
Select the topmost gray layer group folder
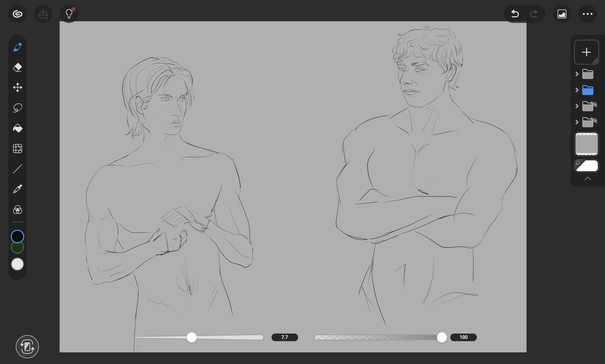click(x=588, y=74)
